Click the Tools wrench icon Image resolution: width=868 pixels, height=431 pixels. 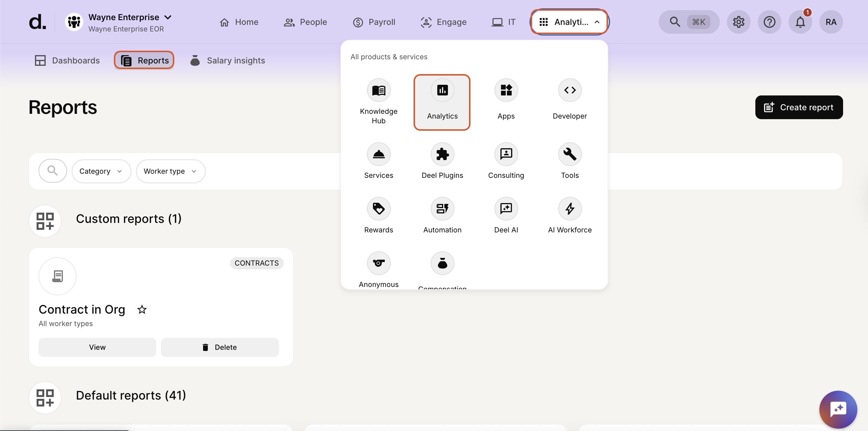point(569,154)
